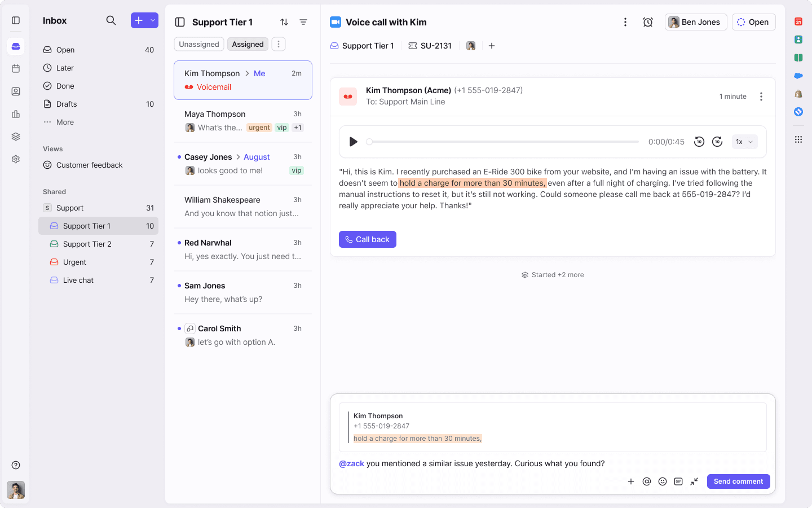Switch the conversation filter to Unassigned
The width and height of the screenshot is (812, 508).
click(198, 43)
